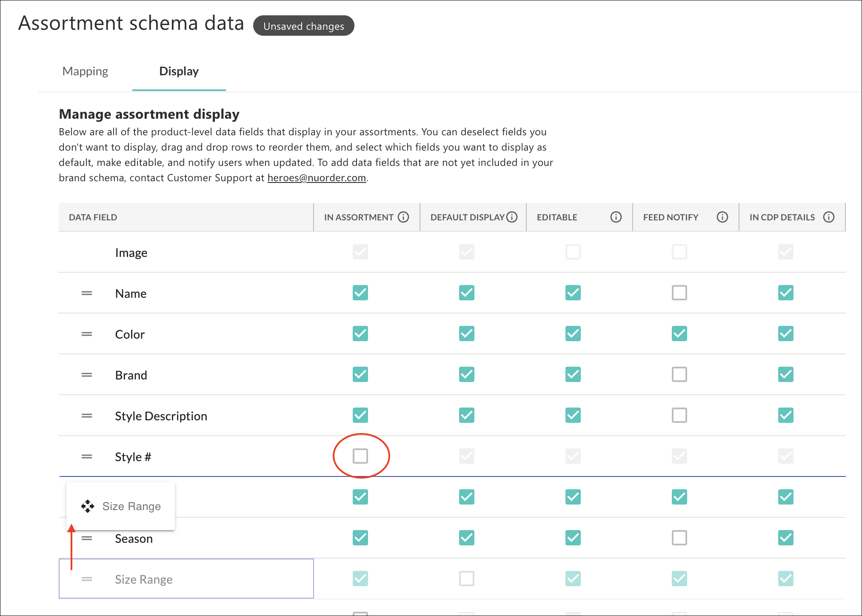Click drag handle for Style Description row
The width and height of the screenshot is (862, 616).
[x=87, y=416]
